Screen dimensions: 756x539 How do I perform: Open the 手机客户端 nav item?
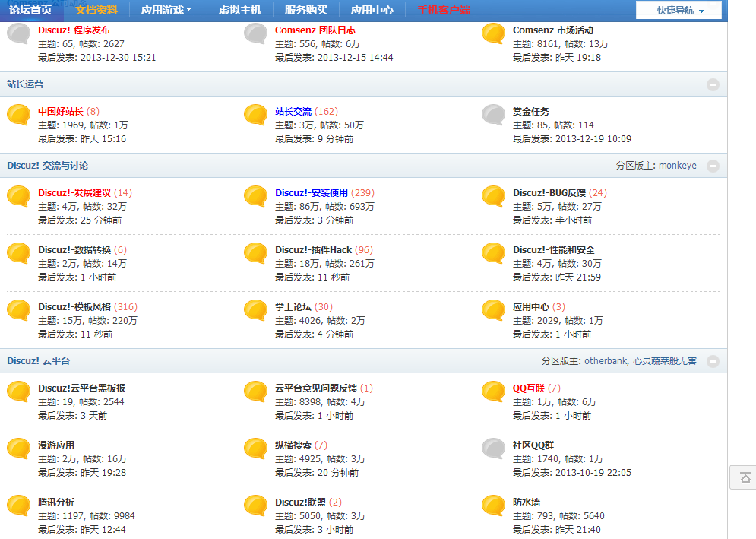tap(444, 10)
